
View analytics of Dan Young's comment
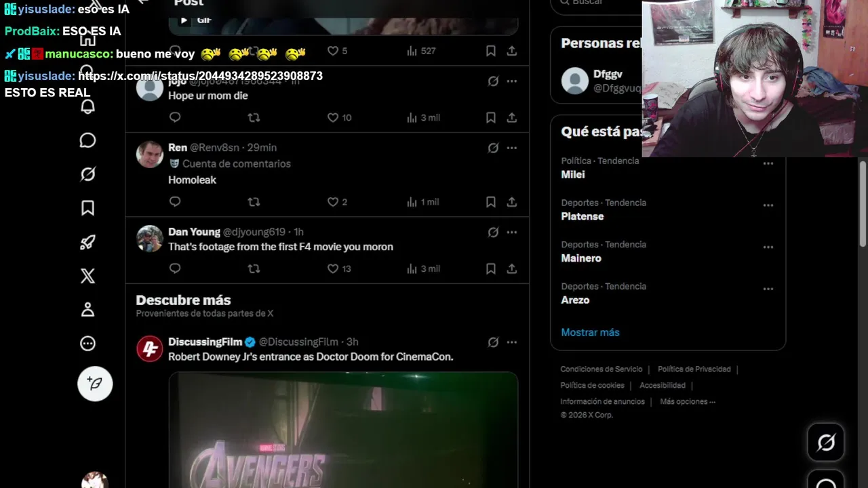click(x=423, y=268)
